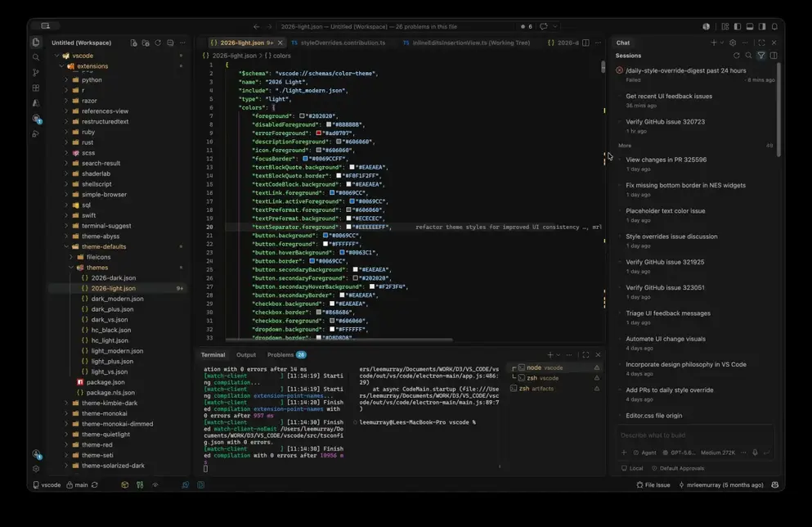Toggle the Sessions side-by-side layout button
The image size is (812, 527).
(x=774, y=56)
